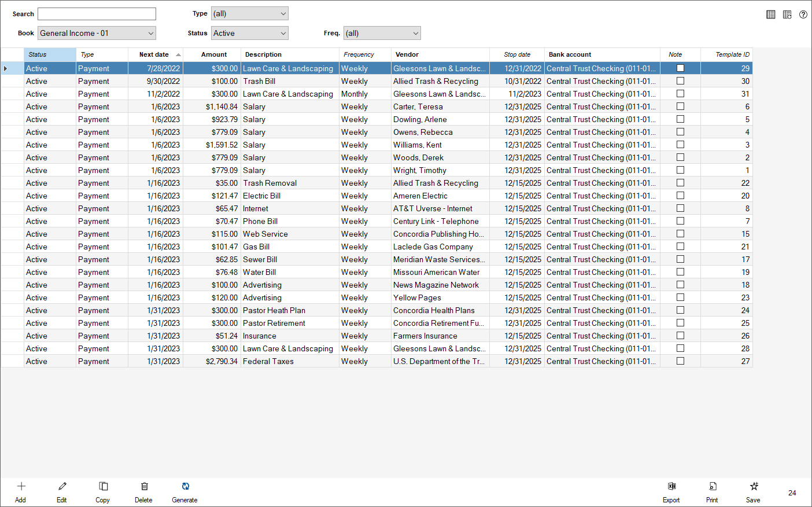This screenshot has height=507, width=812.
Task: Click the Delete trash can icon
Action: [144, 487]
